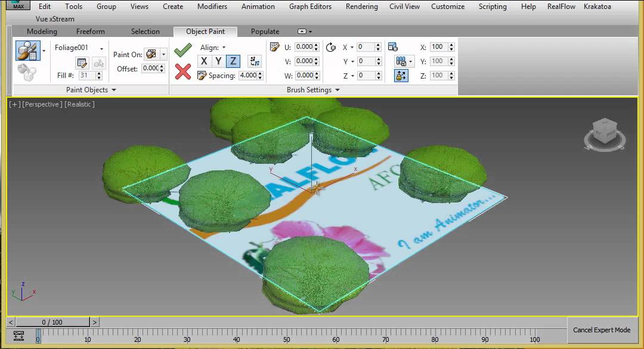The width and height of the screenshot is (644, 349).
Task: Click the [Perspective] viewport label
Action: pos(42,104)
